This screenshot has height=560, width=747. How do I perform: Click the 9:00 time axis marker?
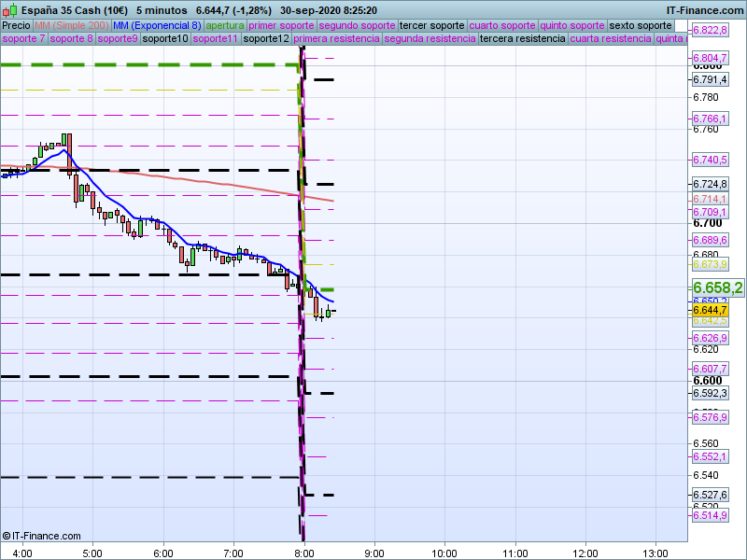point(374,553)
